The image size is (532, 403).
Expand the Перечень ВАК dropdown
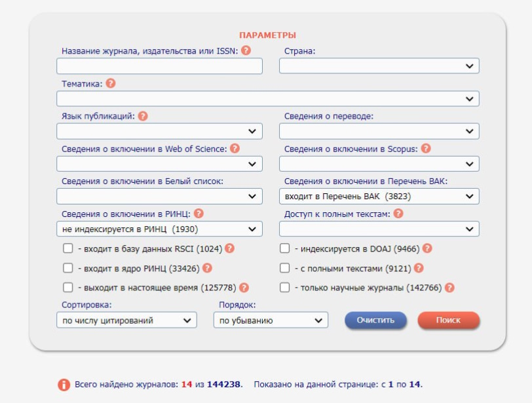[x=379, y=197]
